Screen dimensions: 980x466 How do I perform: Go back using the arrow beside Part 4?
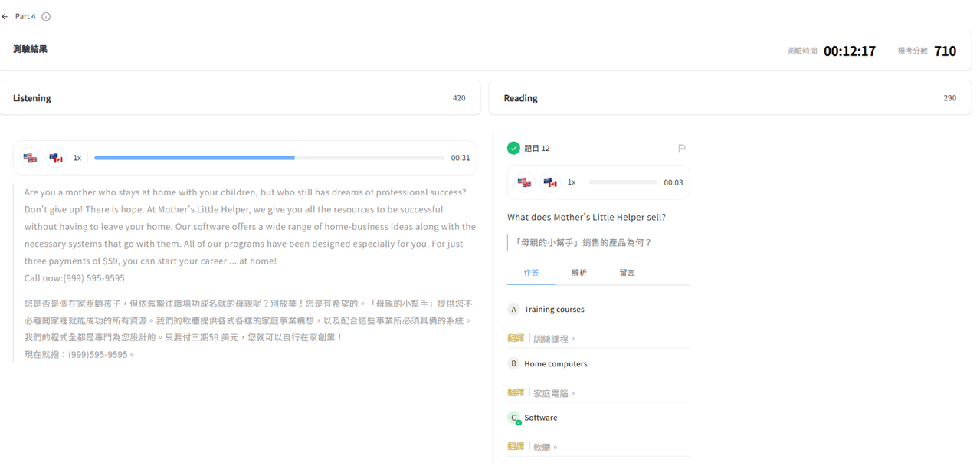point(5,16)
